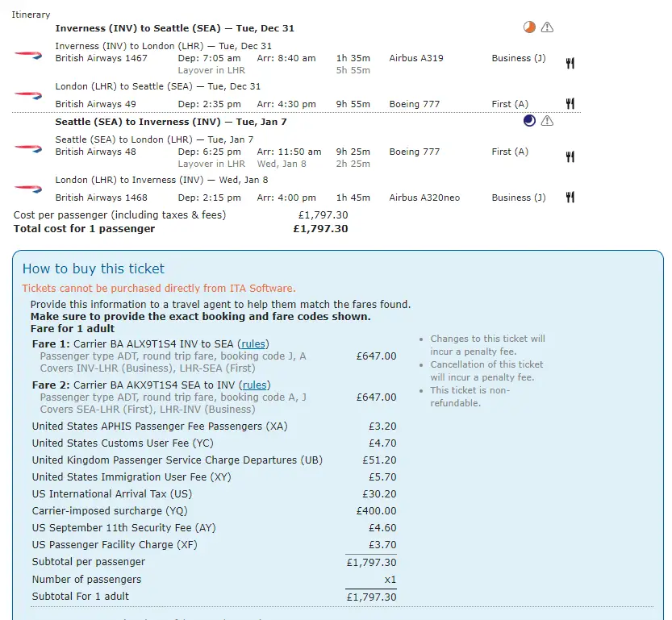
Task: Open the rules link for Fare 2
Action: (x=256, y=385)
